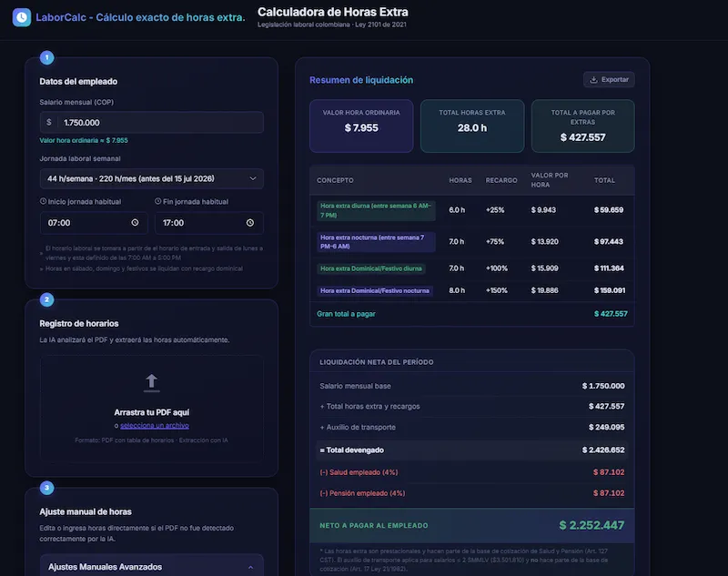Click the download icon on Exportar button

click(593, 80)
